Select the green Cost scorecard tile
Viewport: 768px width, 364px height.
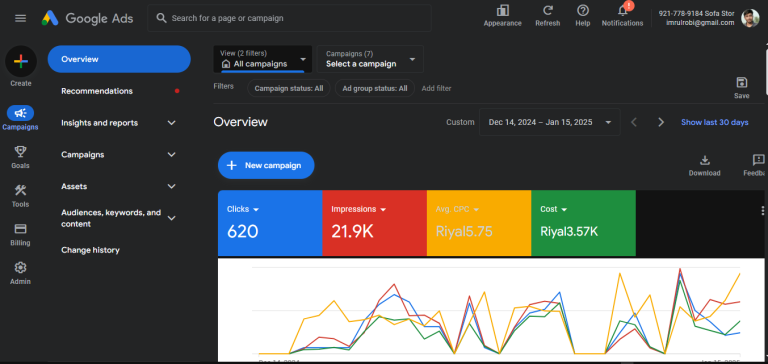[x=583, y=223]
